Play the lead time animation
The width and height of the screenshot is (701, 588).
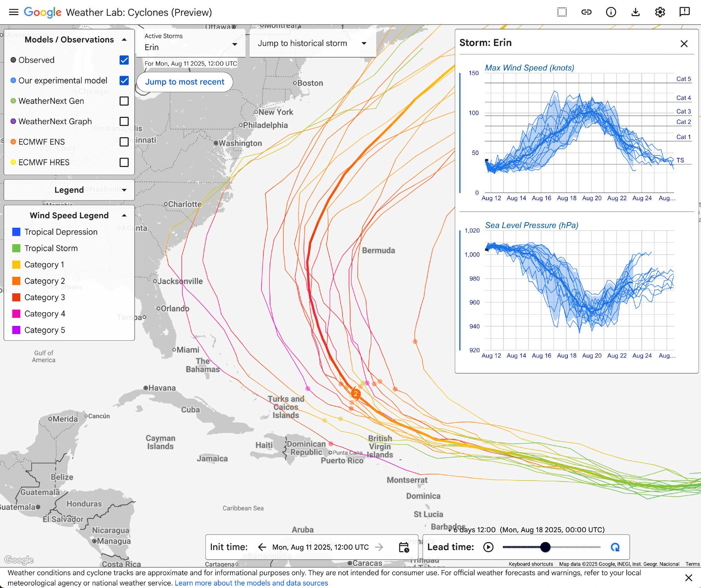click(x=488, y=547)
